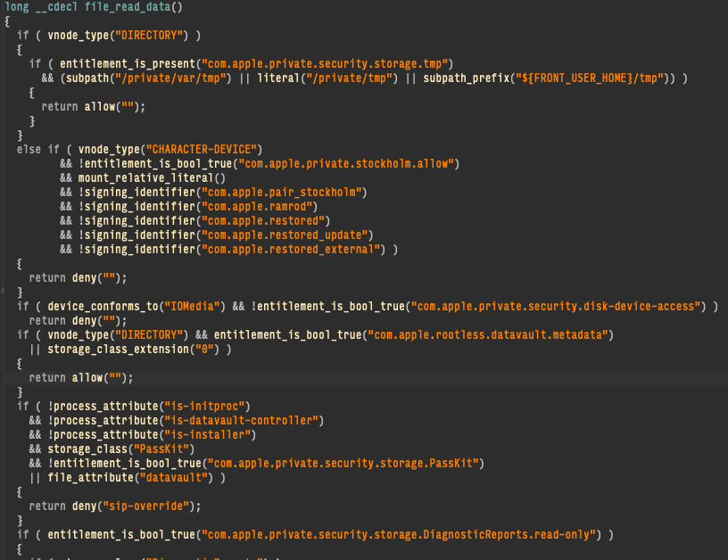The width and height of the screenshot is (728, 560).
Task: Click the "is-datavault-controller" string
Action: point(242,421)
